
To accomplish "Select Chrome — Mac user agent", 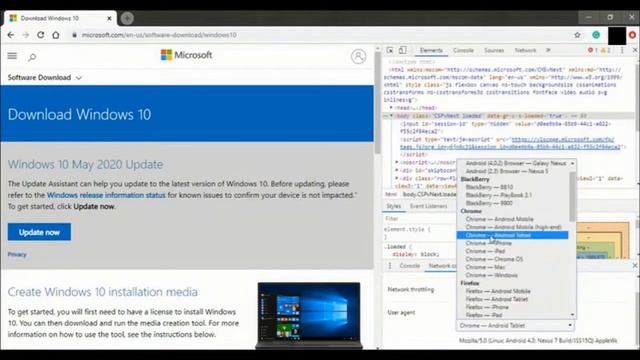I will [x=512, y=267].
